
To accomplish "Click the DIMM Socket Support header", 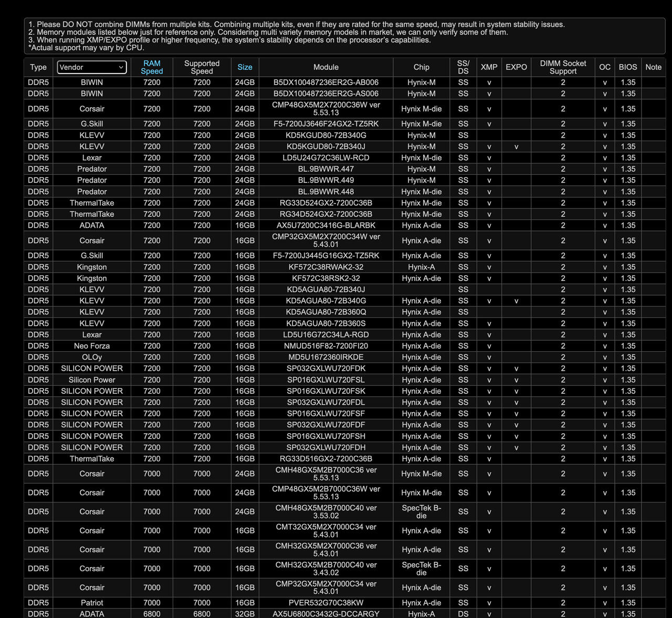I will pos(563,67).
